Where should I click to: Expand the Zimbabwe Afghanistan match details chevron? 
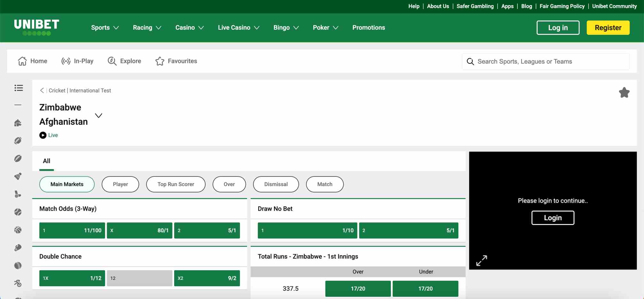click(98, 116)
